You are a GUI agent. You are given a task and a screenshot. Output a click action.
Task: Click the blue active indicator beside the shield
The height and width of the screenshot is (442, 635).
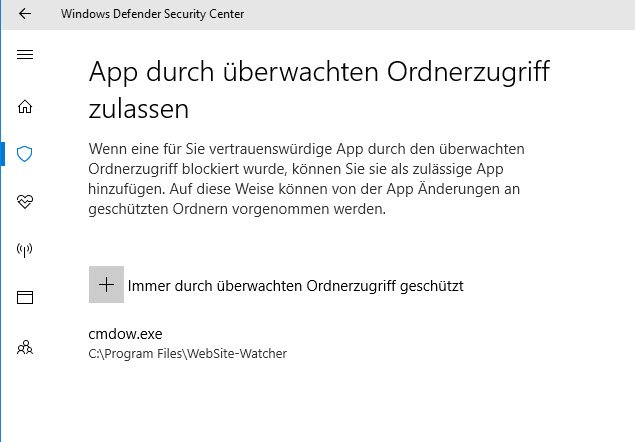3,154
